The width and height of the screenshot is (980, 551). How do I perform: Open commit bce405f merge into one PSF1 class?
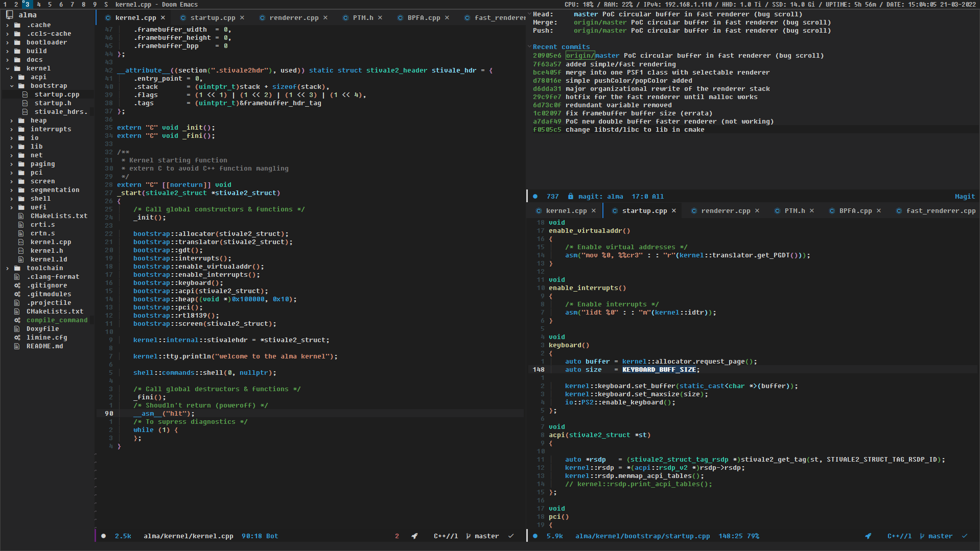pos(651,73)
